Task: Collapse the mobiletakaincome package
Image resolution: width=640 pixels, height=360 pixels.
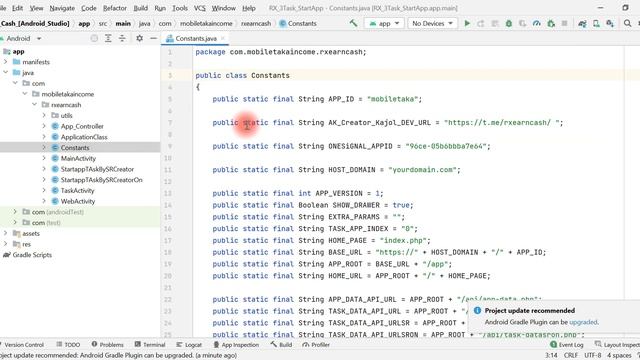Action: (x=25, y=94)
